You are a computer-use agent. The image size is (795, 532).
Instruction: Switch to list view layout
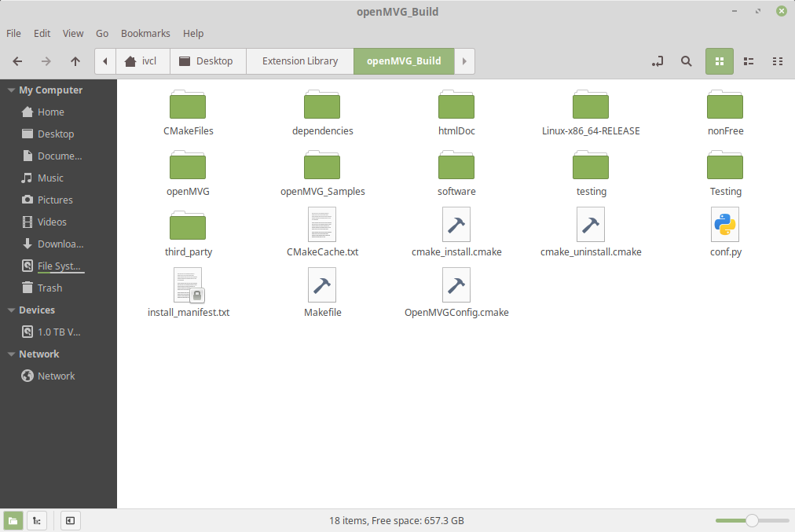pos(748,61)
